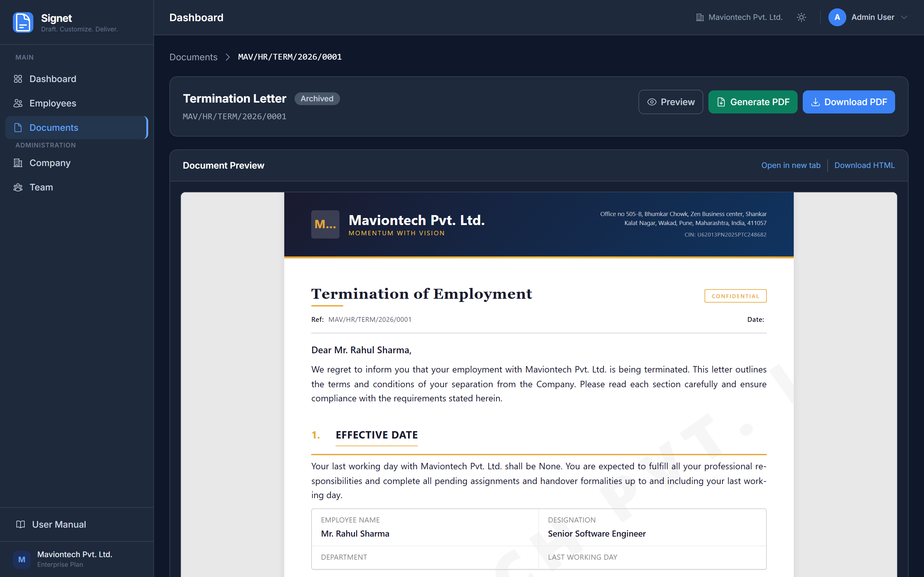Click the Maviontech Enterprise Plan avatar icon
Screen dimensions: 924x577
point(22,559)
